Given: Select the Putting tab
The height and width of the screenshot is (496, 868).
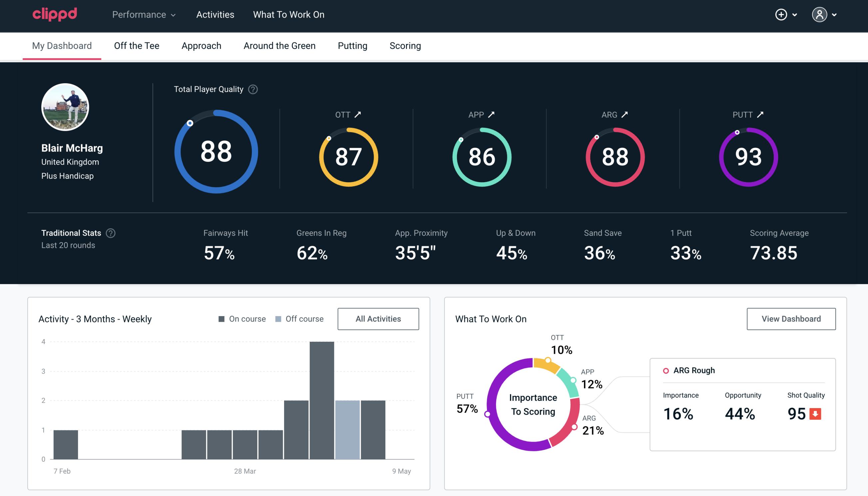Looking at the screenshot, I should click(352, 45).
